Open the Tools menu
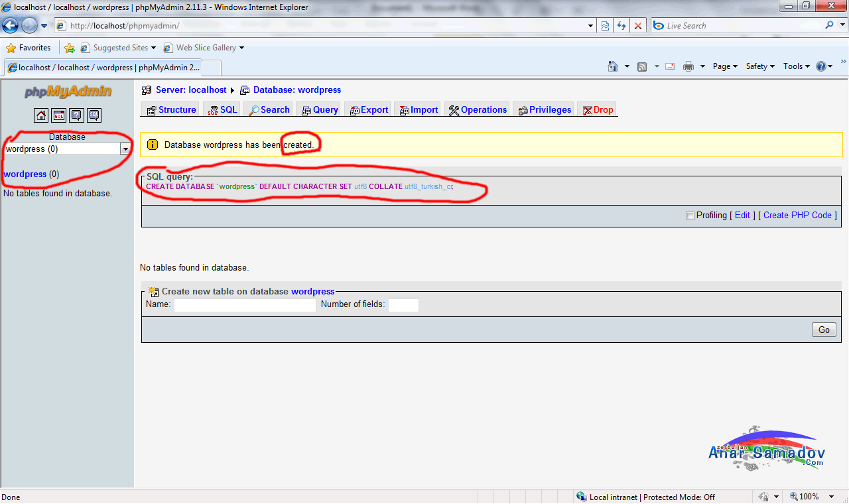The width and height of the screenshot is (849, 504). click(797, 66)
